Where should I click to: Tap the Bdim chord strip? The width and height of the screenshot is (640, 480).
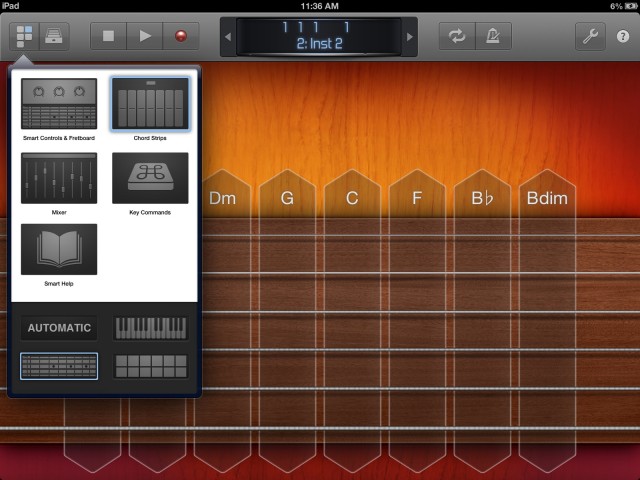(547, 198)
